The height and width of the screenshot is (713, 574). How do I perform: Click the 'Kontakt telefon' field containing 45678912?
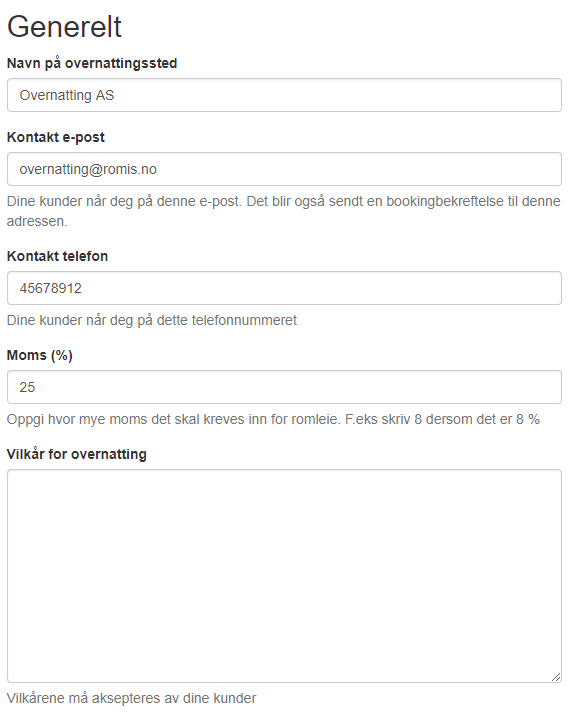(x=284, y=288)
